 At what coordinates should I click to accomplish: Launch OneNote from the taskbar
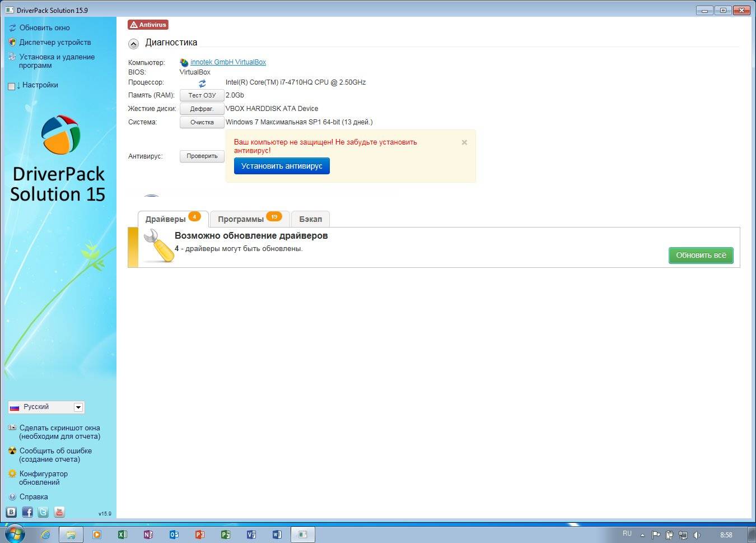click(x=148, y=535)
